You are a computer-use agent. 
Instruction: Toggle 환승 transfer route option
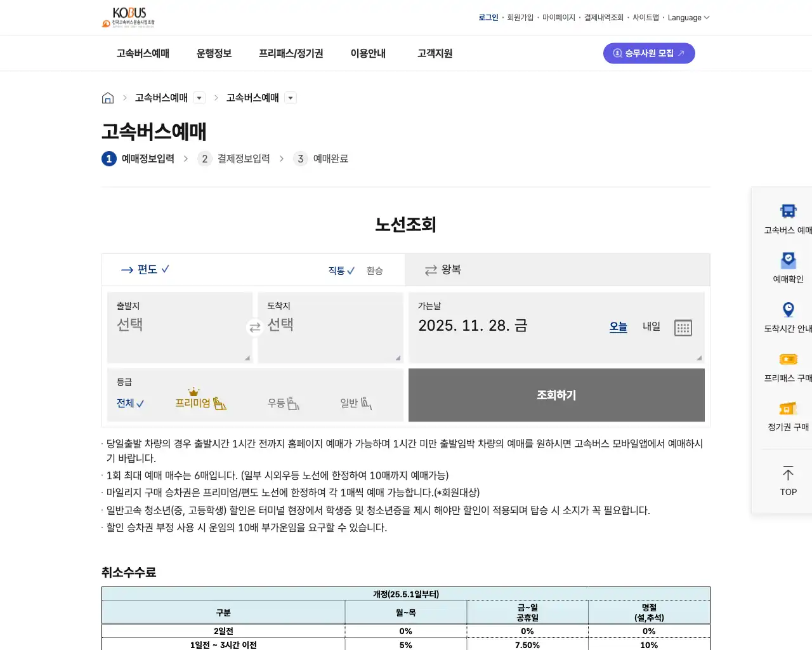click(374, 270)
